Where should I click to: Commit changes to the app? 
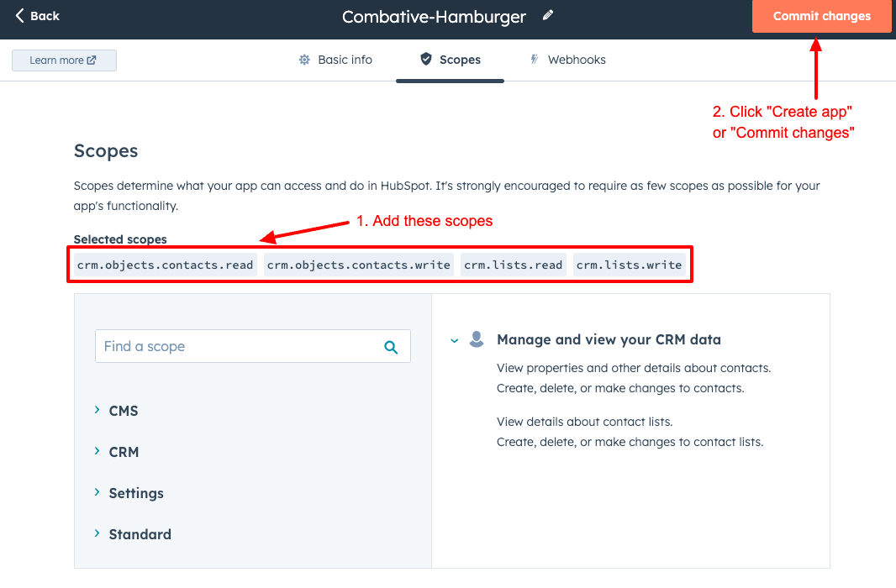(x=822, y=16)
